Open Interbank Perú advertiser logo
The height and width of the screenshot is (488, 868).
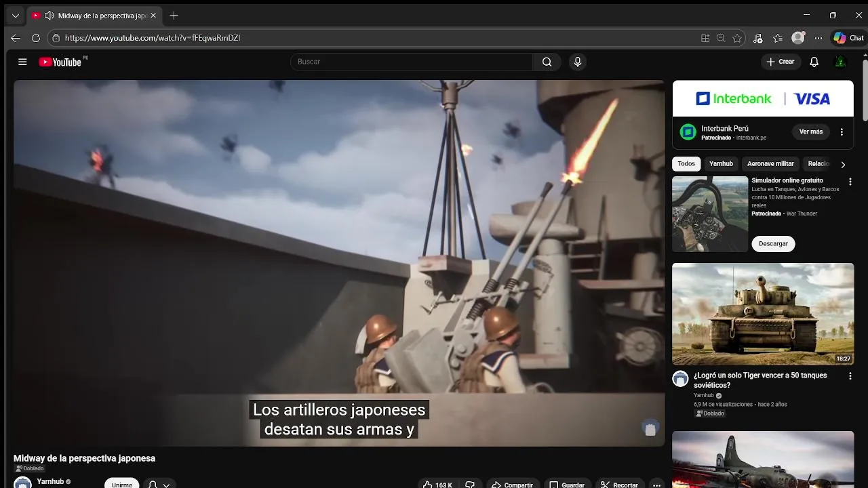click(x=688, y=131)
